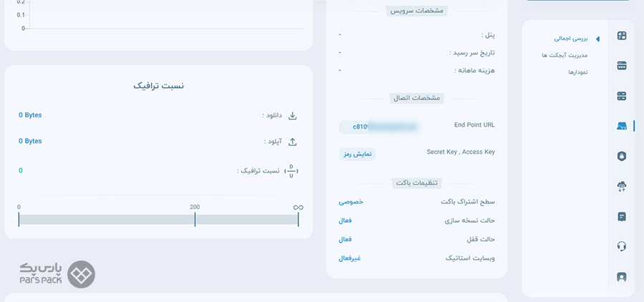Select the بررسی اجمالی menu item

click(571, 39)
